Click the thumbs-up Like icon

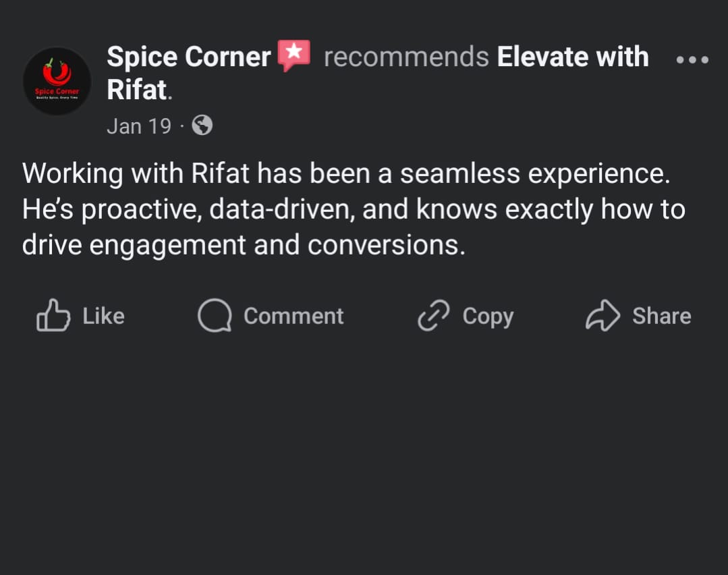click(x=53, y=315)
